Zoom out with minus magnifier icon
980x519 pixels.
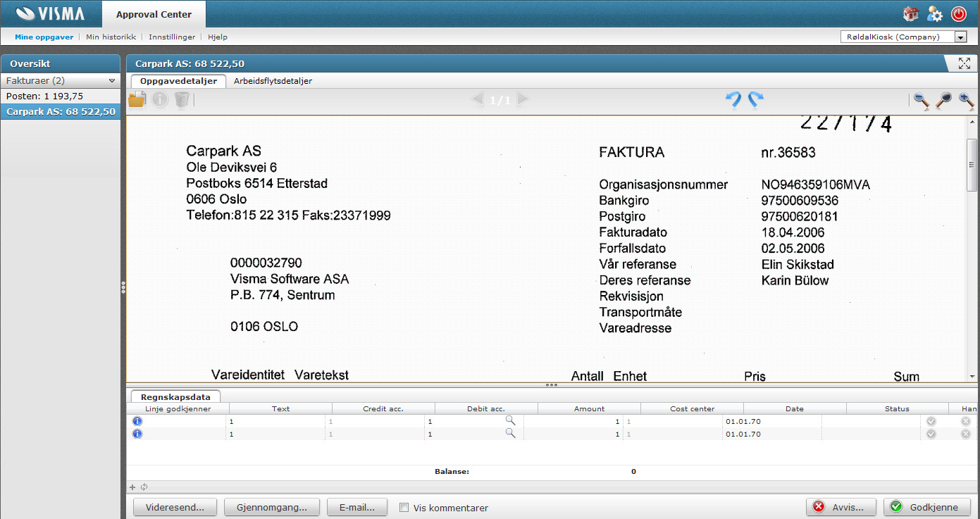pos(922,101)
